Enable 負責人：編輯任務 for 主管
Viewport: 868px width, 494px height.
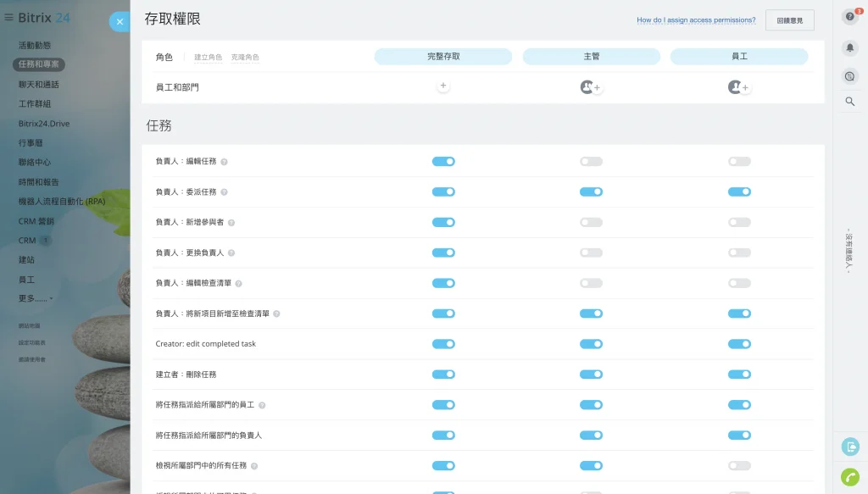coord(591,161)
